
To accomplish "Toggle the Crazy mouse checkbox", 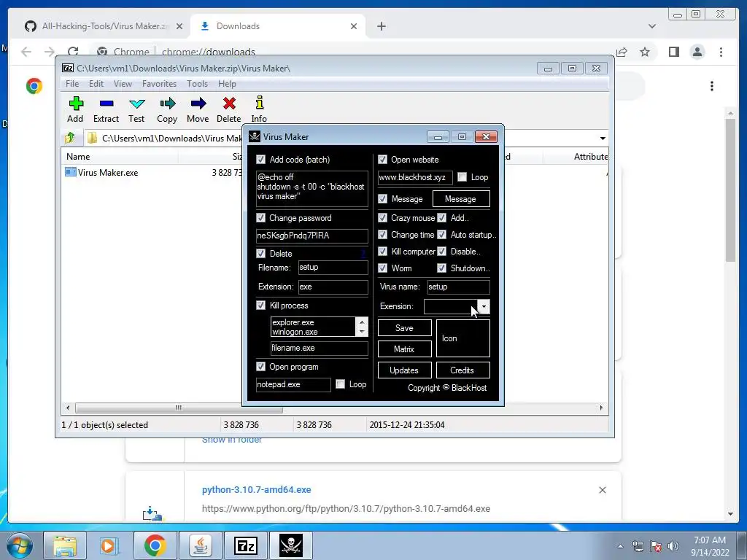I will point(382,217).
